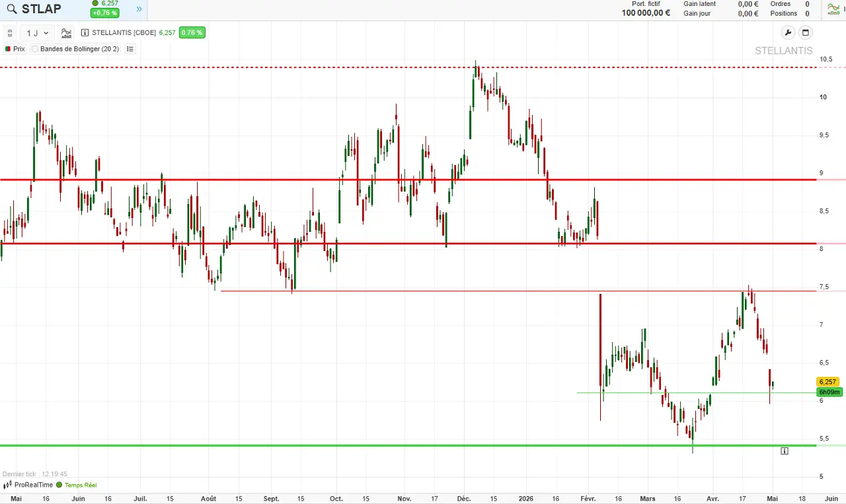
Task: Click the Positions counter
Action: 790,13
